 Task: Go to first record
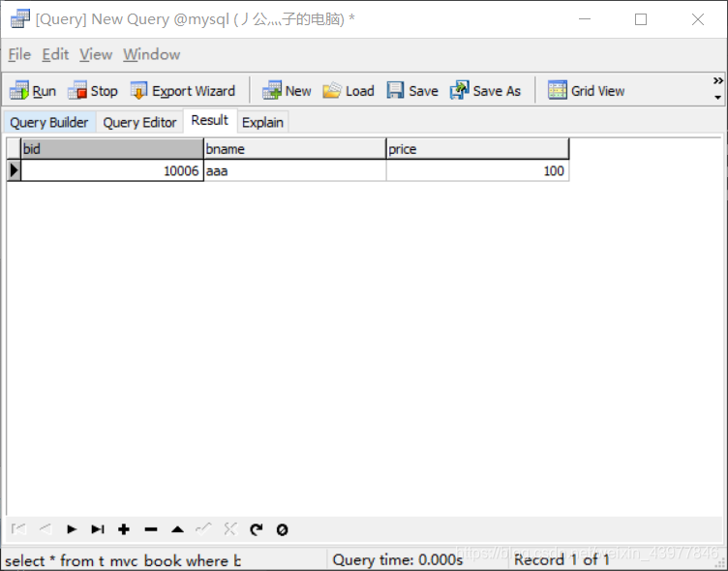[x=18, y=529]
